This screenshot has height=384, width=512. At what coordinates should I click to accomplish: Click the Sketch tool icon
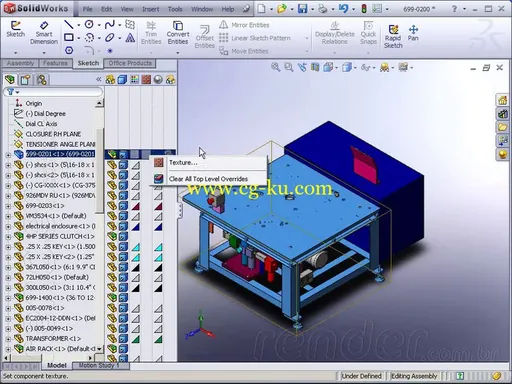[x=15, y=29]
